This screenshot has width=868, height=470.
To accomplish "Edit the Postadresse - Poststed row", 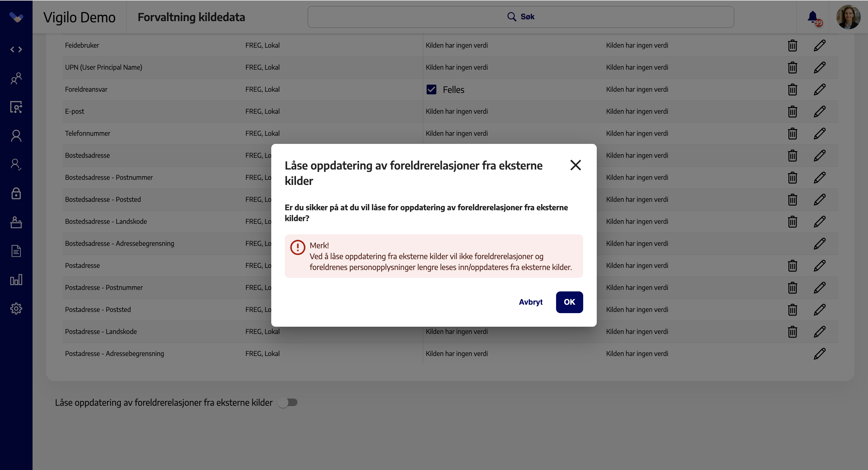I will [x=819, y=310].
